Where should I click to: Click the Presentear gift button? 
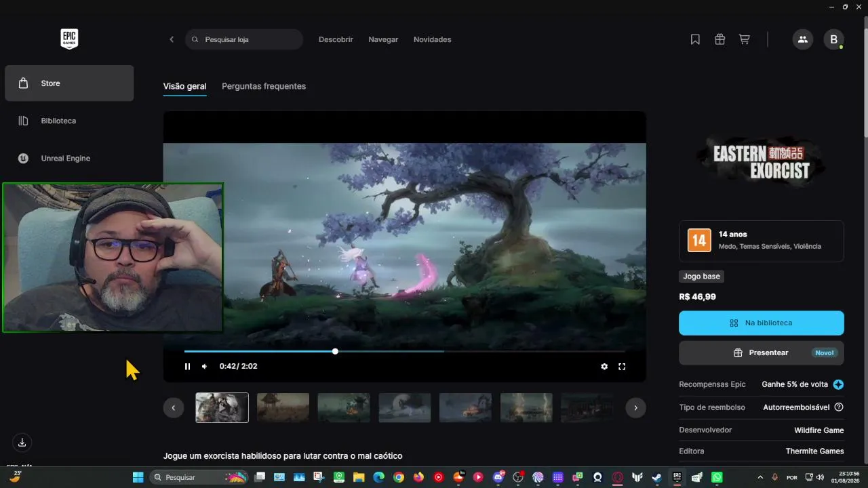(762, 353)
